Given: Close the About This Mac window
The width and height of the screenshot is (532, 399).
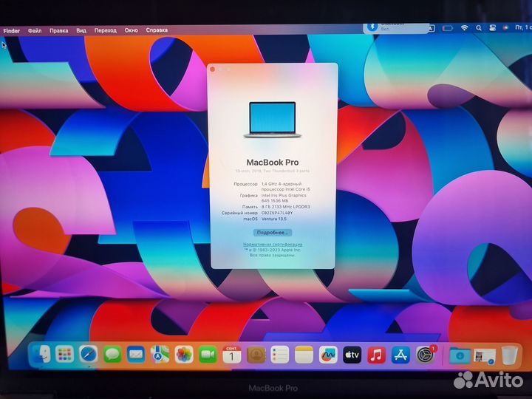Looking at the screenshot, I should pyautogui.click(x=213, y=69).
